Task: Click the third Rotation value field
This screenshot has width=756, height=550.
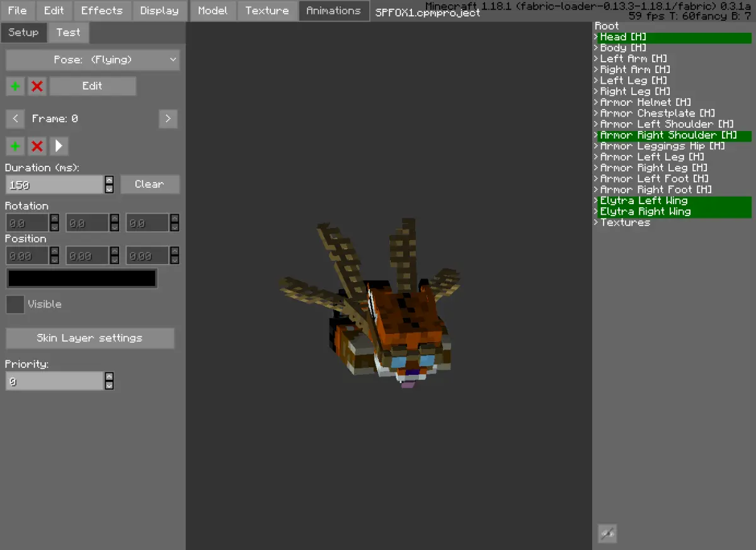Action: (x=147, y=223)
